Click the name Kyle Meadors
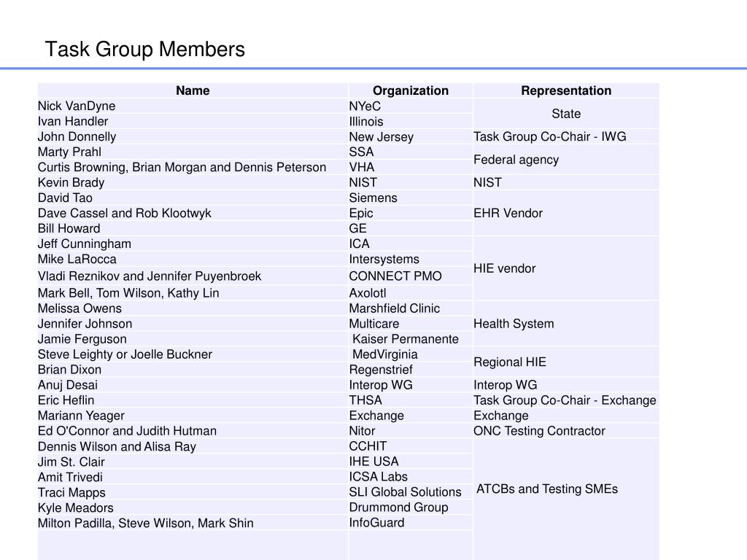 76,507
